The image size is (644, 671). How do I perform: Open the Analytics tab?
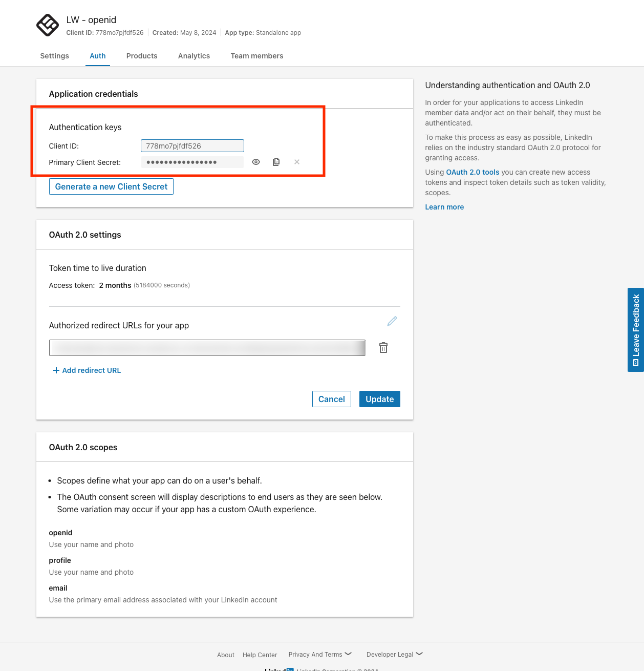click(194, 56)
